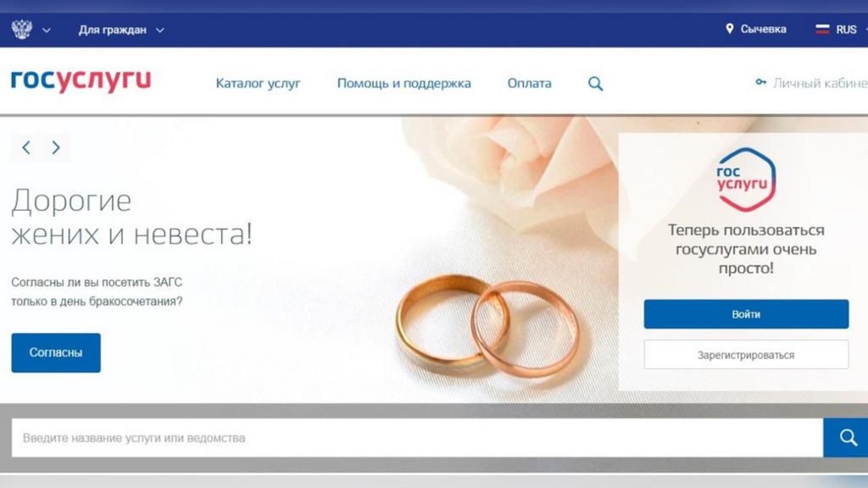The height and width of the screenshot is (488, 868).
Task: Click the 'Согласны' button
Action: [56, 353]
